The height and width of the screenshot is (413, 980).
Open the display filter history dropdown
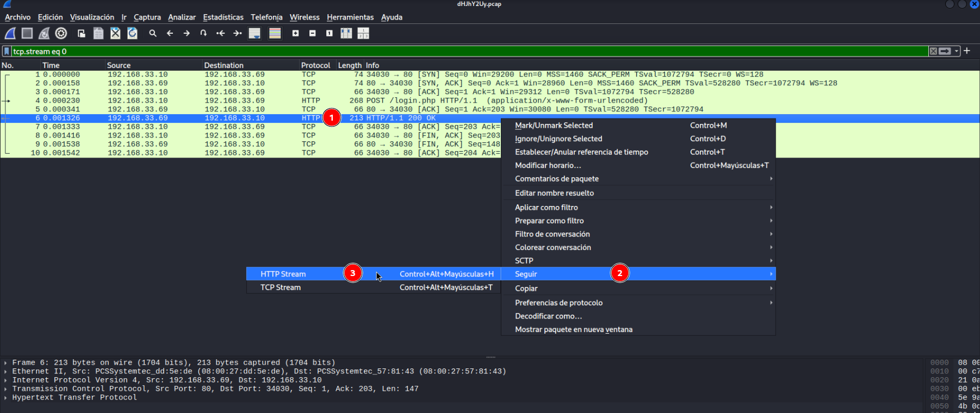point(957,51)
